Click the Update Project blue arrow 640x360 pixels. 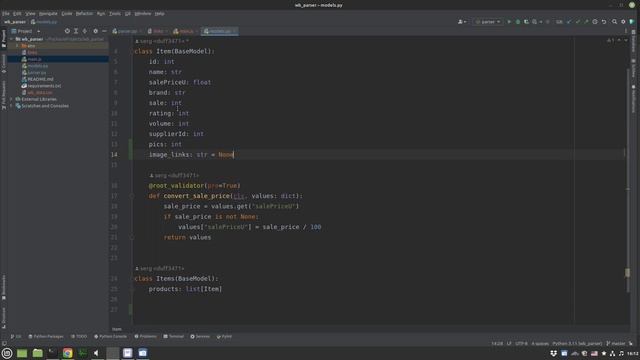569,22
